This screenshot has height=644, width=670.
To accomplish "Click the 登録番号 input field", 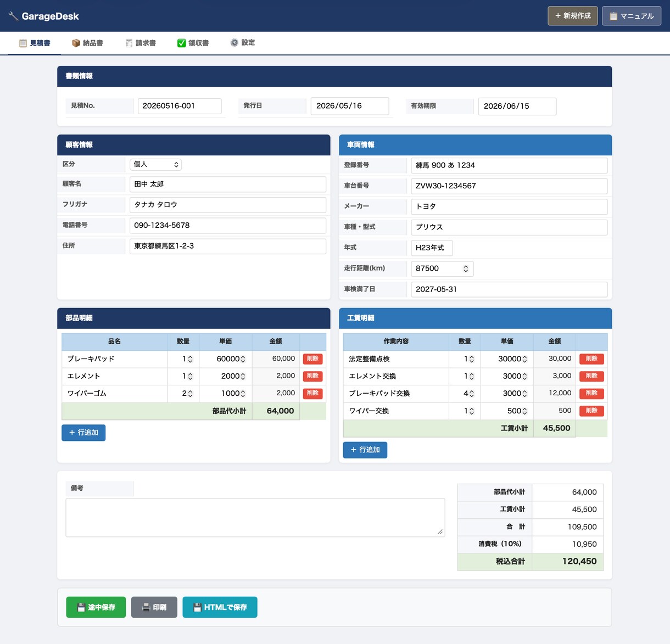I will pyautogui.click(x=509, y=165).
